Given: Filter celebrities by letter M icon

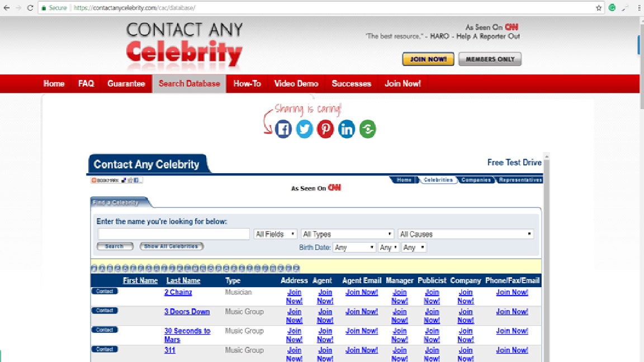Looking at the screenshot, I should point(196,268).
